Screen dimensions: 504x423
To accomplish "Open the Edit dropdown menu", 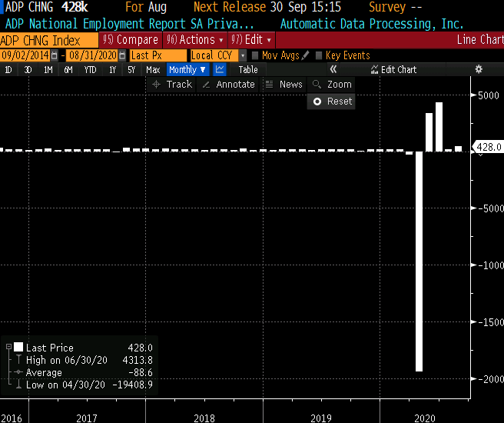I will click(x=251, y=40).
